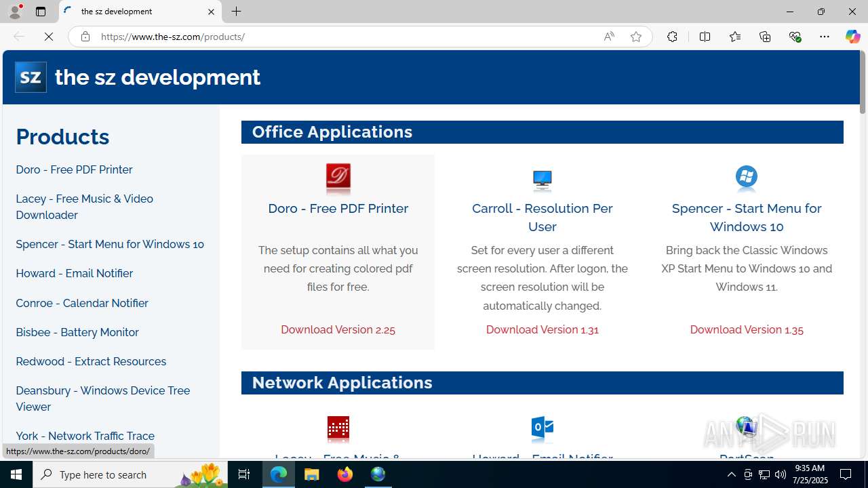This screenshot has width=868, height=488.
Task: Click the globe app icon on taskbar
Action: (378, 474)
